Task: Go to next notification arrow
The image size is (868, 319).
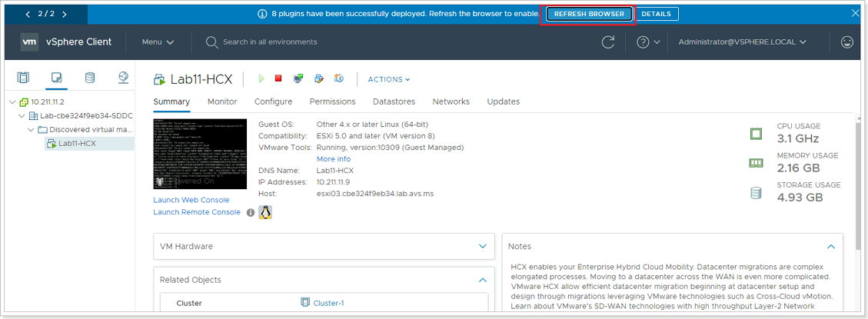Action: click(x=65, y=15)
